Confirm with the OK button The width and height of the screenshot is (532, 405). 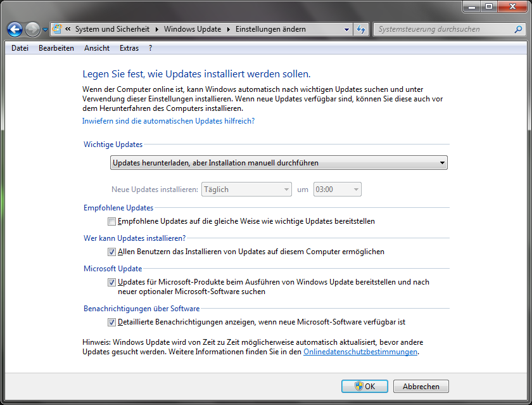coord(364,387)
